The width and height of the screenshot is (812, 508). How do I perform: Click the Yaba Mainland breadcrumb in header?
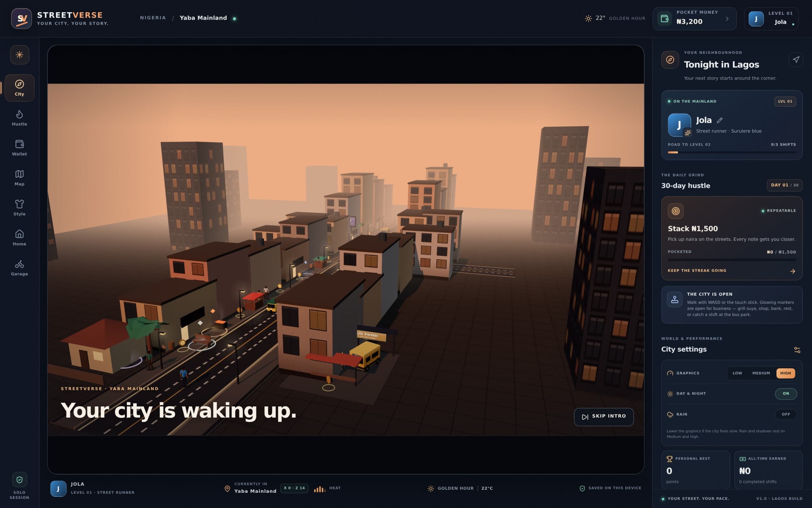tap(203, 18)
